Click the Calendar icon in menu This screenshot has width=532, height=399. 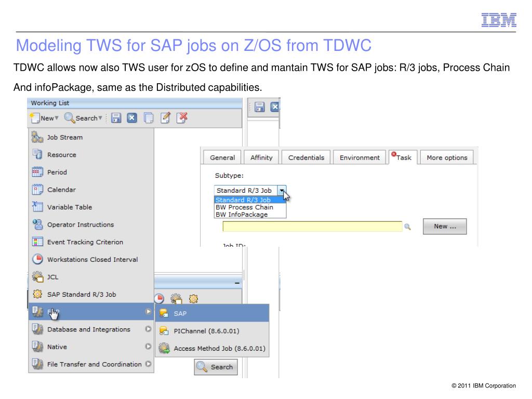(37, 189)
